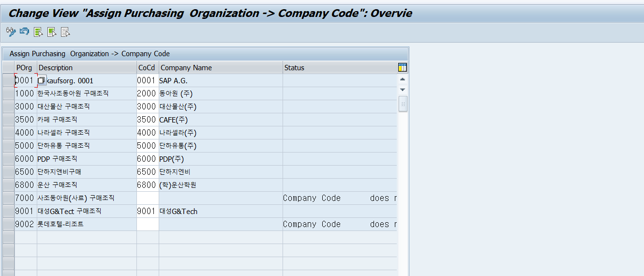Select the row for purchasing org 7000
The width and height of the screenshot is (644, 276).
click(8, 198)
